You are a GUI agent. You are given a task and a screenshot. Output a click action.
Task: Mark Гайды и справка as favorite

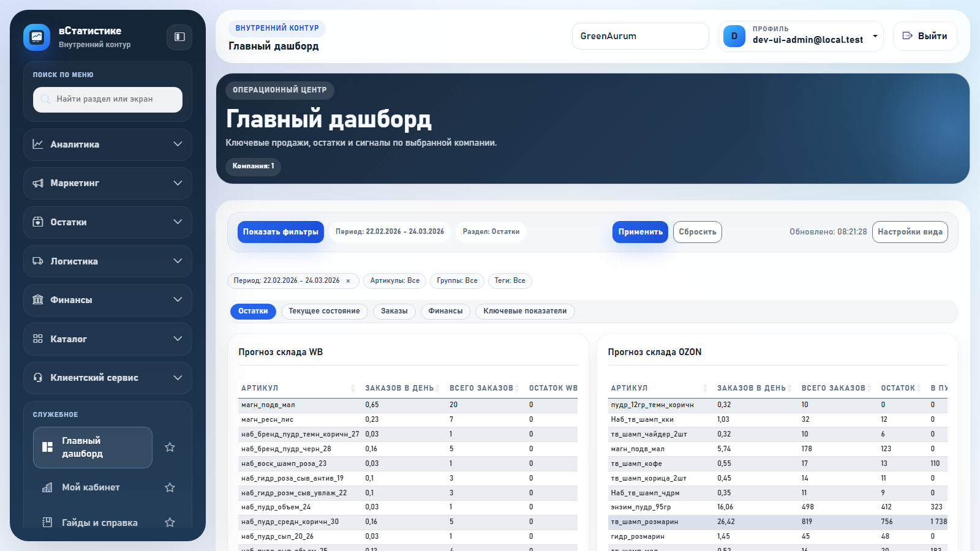(170, 522)
